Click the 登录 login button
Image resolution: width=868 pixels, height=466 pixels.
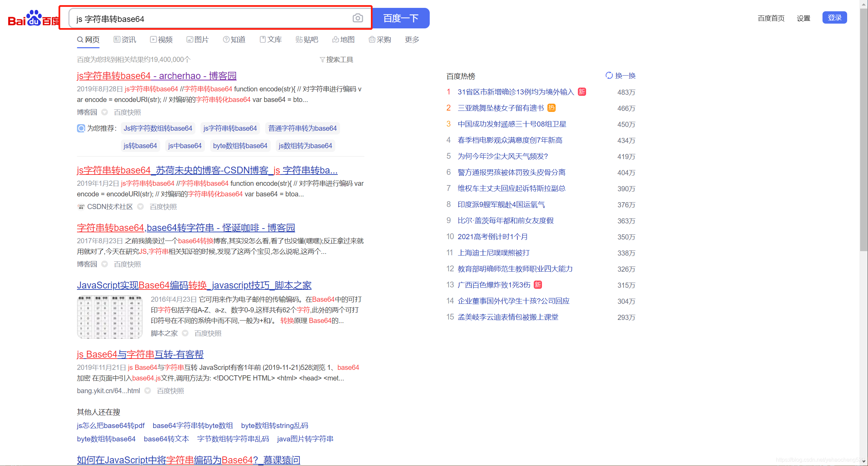(834, 17)
